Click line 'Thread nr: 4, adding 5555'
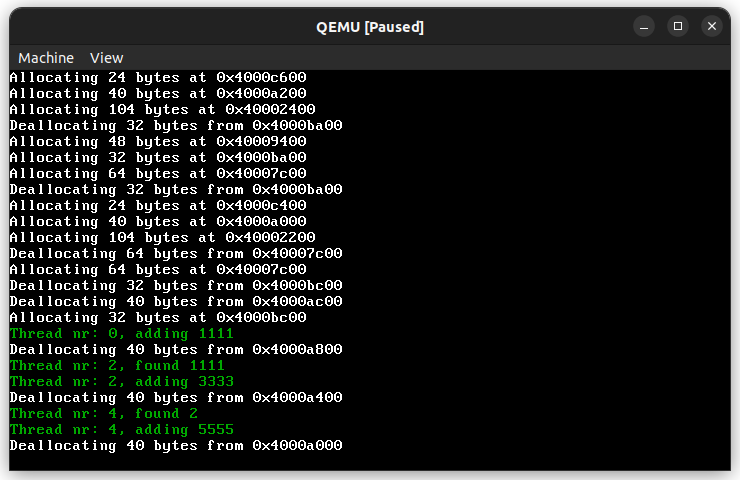 (x=122, y=430)
